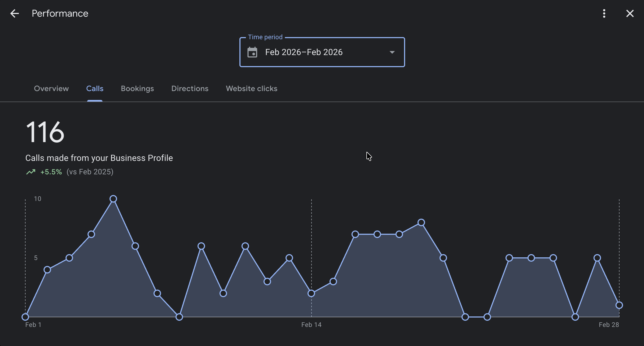Click the Feb 14 axis label
This screenshot has height=346, width=644.
coord(311,325)
